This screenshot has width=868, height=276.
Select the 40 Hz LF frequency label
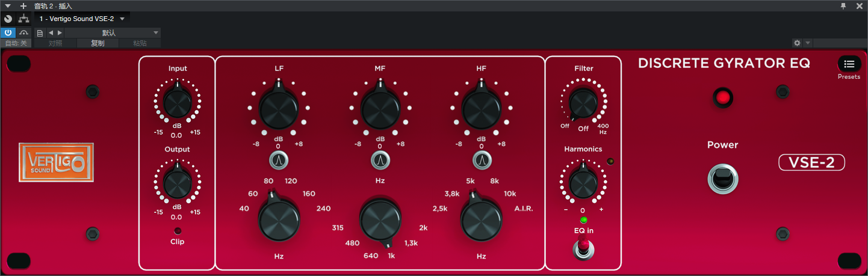[244, 209]
